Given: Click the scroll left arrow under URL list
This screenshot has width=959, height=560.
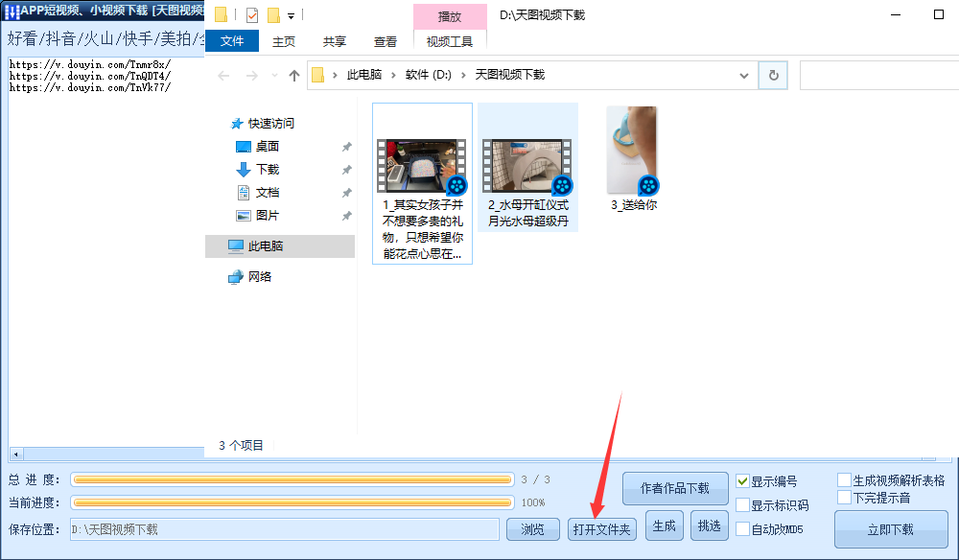Looking at the screenshot, I should click(16, 455).
